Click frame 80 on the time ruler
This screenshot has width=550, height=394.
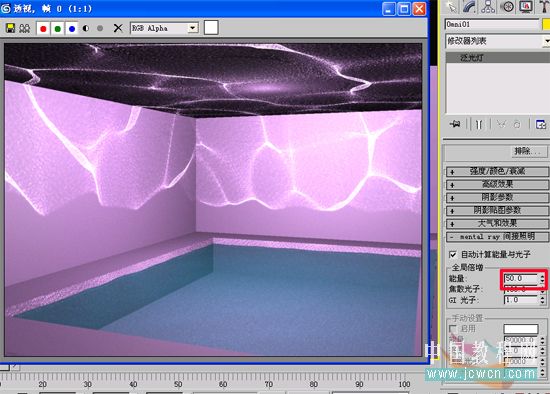pyautogui.click(x=314, y=384)
